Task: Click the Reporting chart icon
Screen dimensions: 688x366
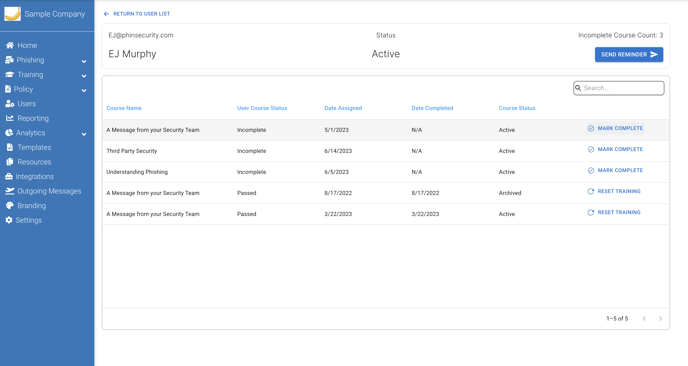Action: point(10,118)
